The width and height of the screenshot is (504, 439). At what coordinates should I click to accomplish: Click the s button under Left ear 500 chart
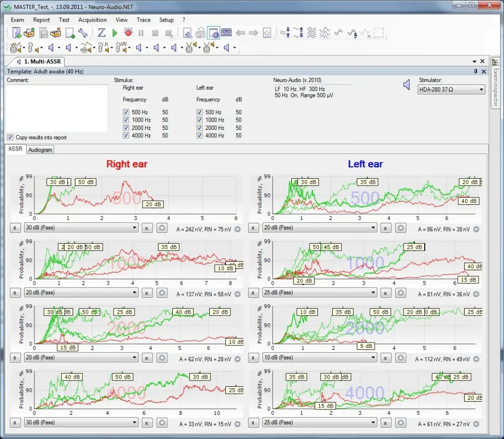coord(253,228)
